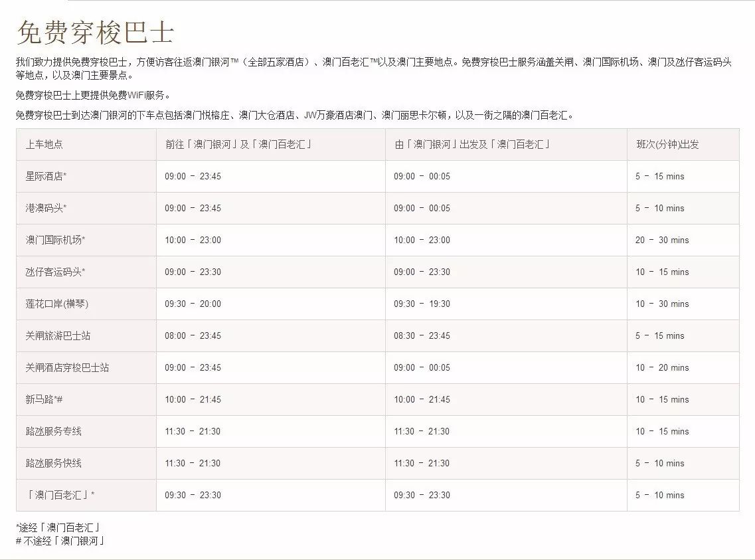This screenshot has height=560, width=755.
Task: Click 08:30 - 23:45 outbound time for 关闸旅游巴士站
Action: point(422,335)
